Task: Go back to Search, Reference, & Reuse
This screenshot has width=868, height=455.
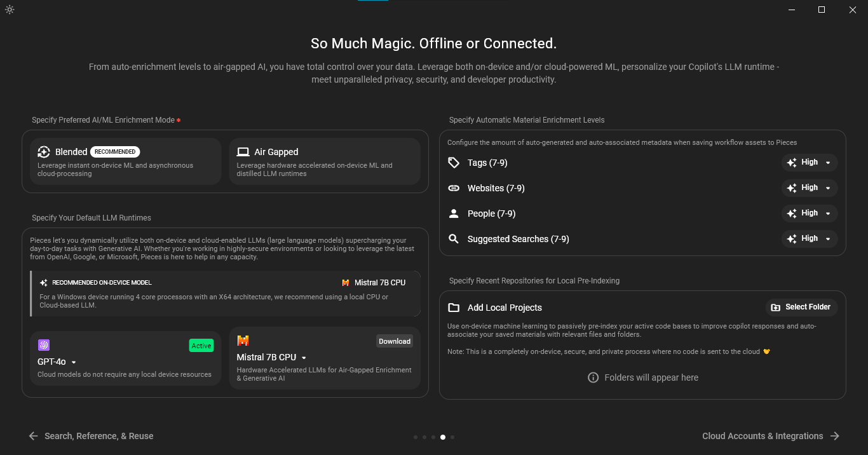Action: pyautogui.click(x=91, y=436)
